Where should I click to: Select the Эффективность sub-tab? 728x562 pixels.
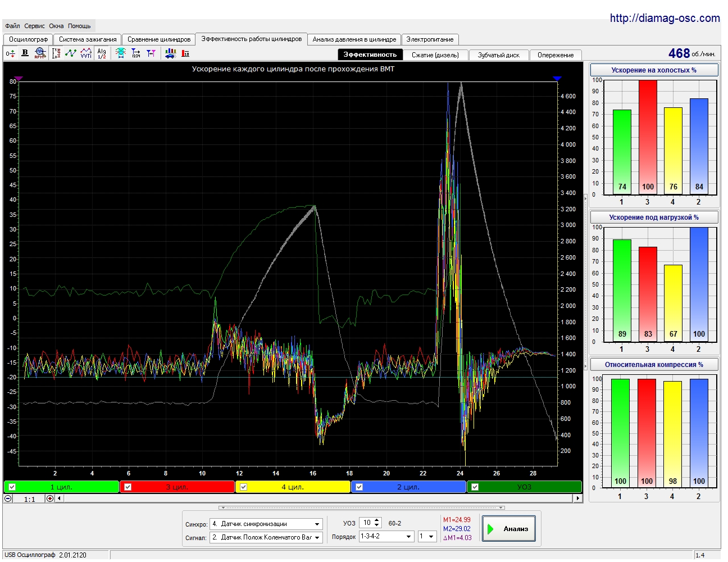(x=370, y=55)
